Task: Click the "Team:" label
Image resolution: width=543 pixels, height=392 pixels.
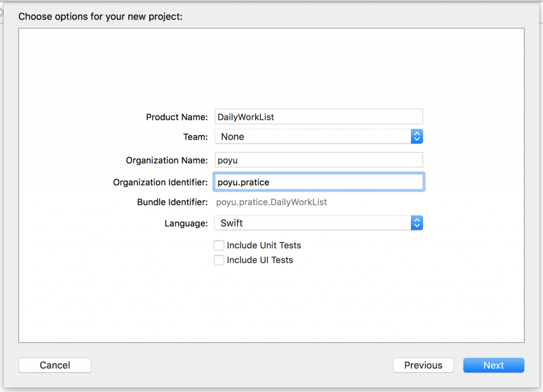Action: click(195, 137)
